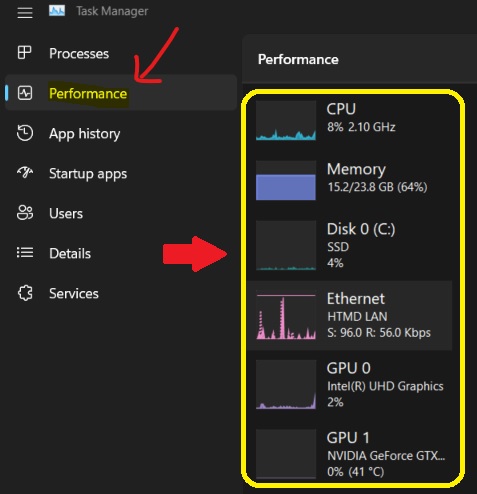Image resolution: width=477 pixels, height=494 pixels.
Task: Click the Details list icon
Action: coord(25,253)
